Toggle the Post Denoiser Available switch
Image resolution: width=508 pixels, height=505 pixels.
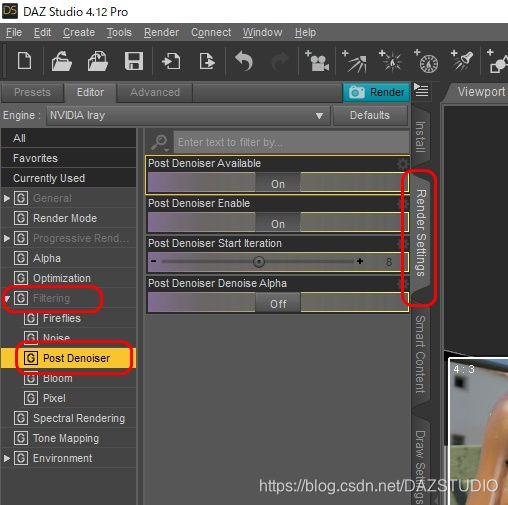(278, 182)
